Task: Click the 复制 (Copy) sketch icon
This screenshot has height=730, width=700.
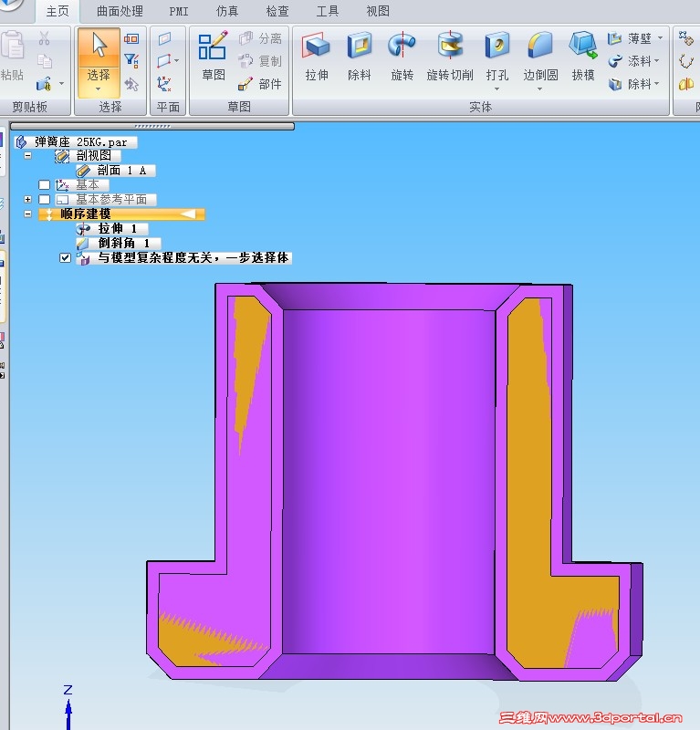Action: 246,61
